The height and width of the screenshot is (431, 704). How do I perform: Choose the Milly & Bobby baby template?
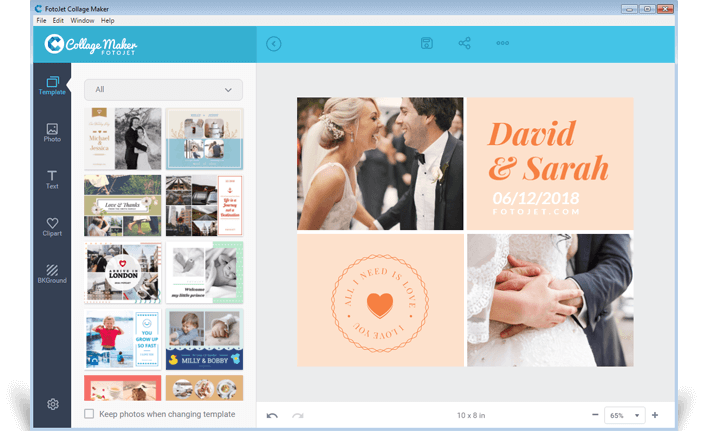click(204, 339)
